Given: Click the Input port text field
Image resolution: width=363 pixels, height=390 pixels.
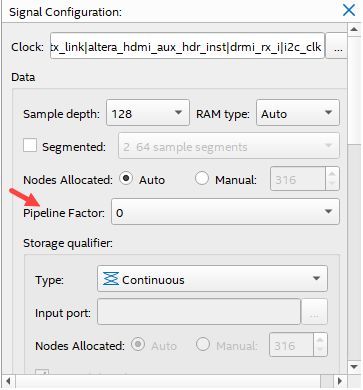Looking at the screenshot, I should click(x=199, y=312).
